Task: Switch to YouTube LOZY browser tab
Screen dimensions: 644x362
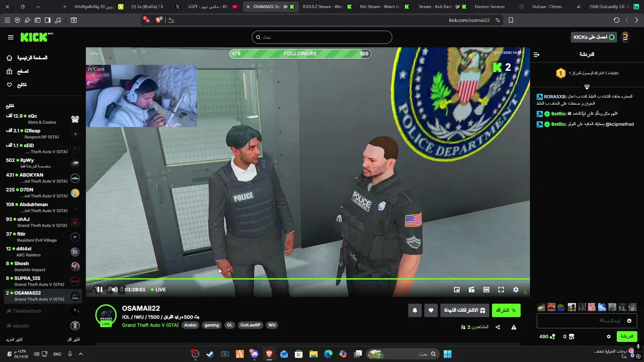Action: tap(212, 7)
